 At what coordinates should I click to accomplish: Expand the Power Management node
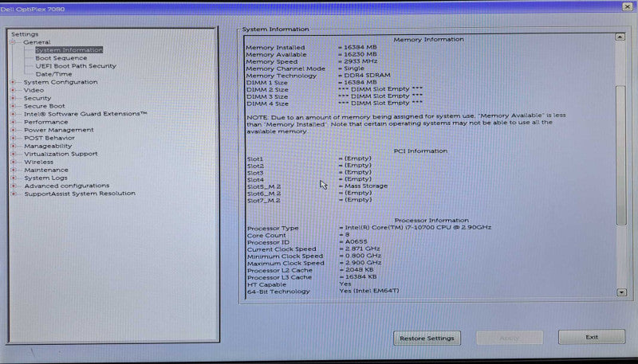point(13,130)
